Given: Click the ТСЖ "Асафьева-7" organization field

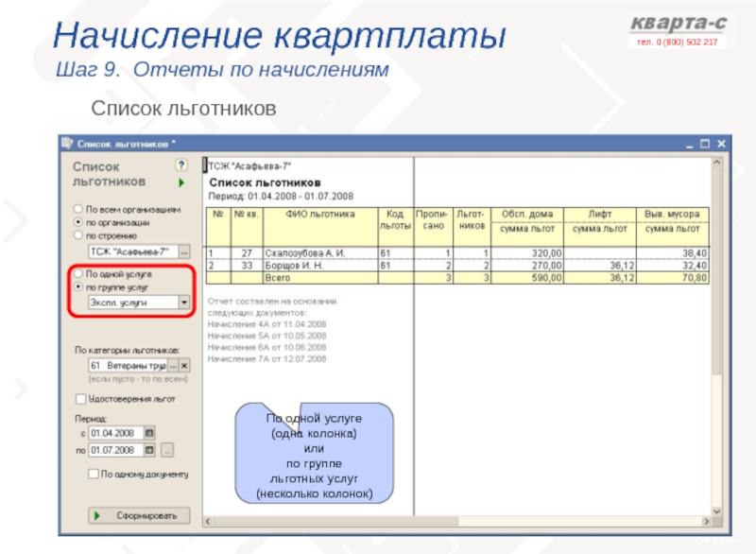Looking at the screenshot, I should point(133,251).
